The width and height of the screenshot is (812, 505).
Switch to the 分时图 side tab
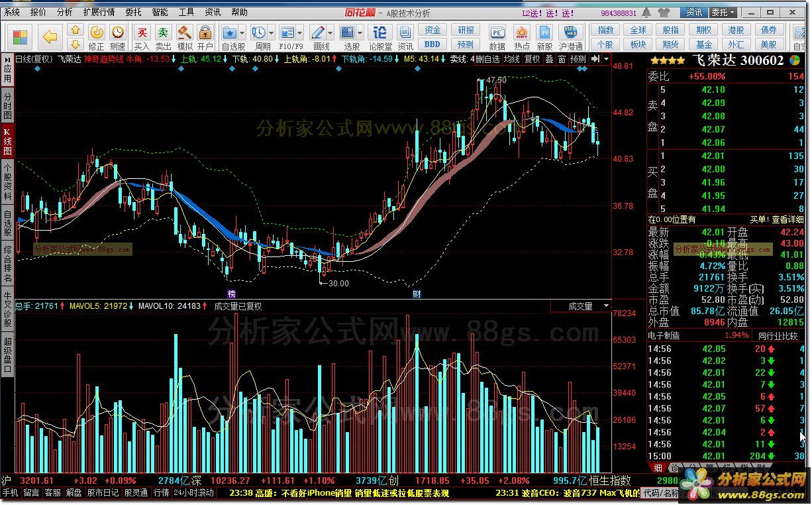coord(7,105)
